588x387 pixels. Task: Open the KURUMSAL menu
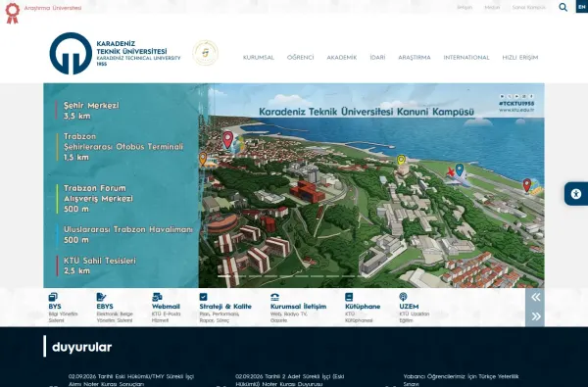coord(259,58)
